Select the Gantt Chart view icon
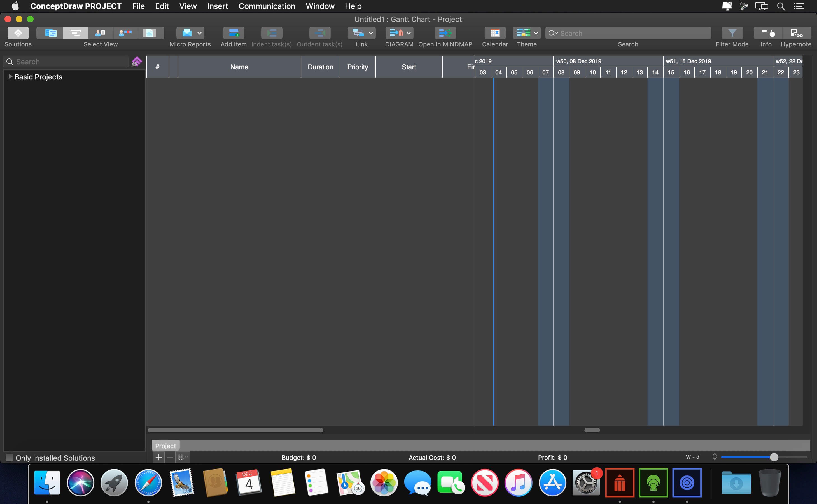Screen dimensions: 817x504 [75, 33]
